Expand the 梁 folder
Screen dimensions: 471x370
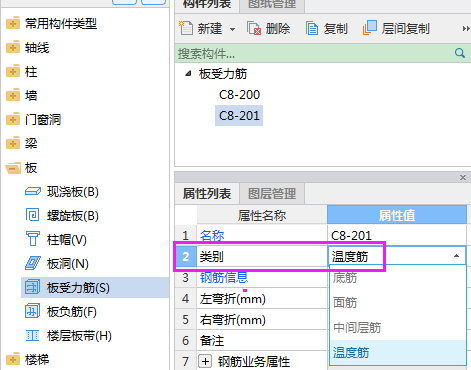point(13,144)
